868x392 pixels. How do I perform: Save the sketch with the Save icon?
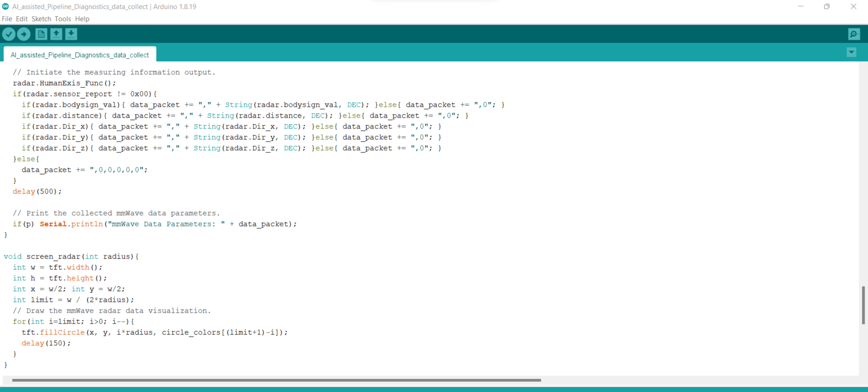point(71,34)
